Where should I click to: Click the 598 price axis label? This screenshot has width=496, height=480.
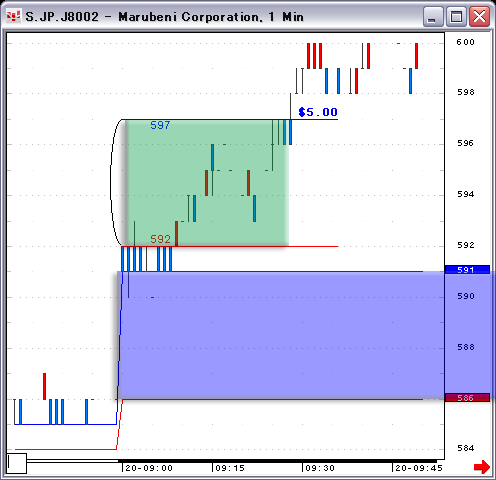click(466, 92)
